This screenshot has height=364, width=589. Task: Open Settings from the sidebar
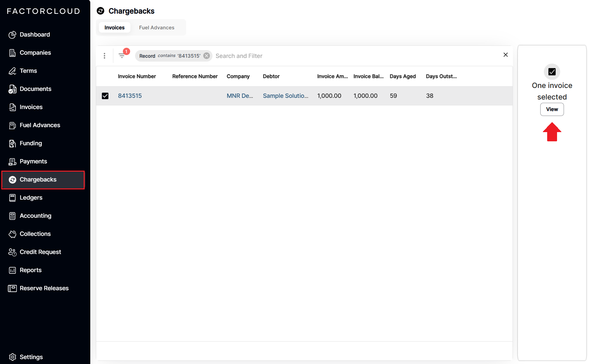(x=31, y=357)
